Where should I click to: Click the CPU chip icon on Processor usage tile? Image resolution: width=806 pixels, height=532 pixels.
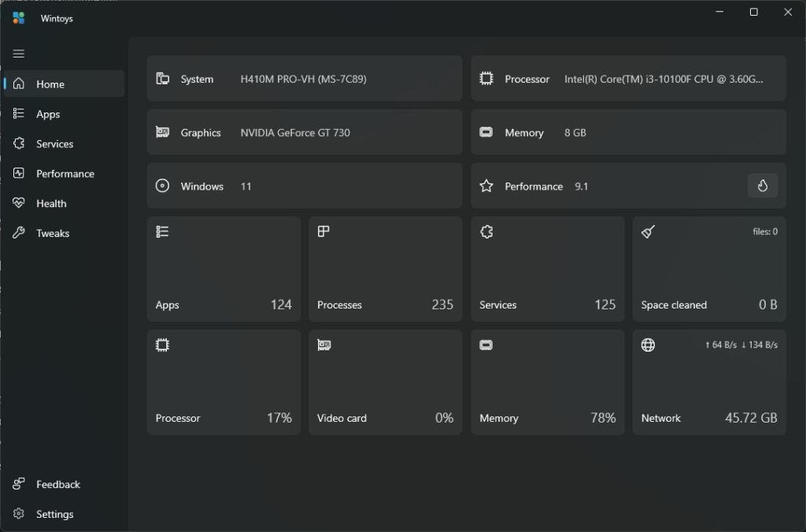(163, 345)
